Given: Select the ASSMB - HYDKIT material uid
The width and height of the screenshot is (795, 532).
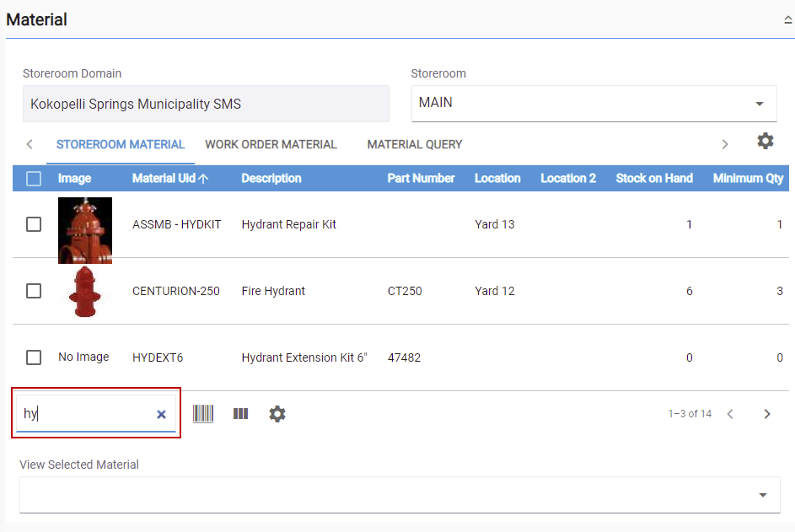Looking at the screenshot, I should coord(176,224).
